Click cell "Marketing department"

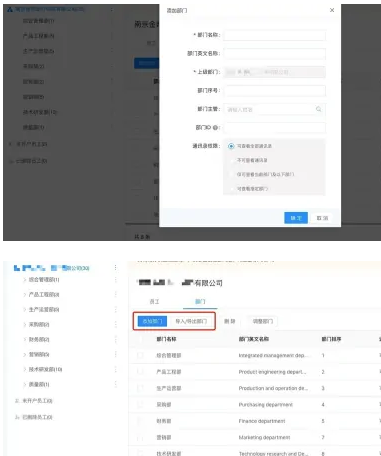264,437
